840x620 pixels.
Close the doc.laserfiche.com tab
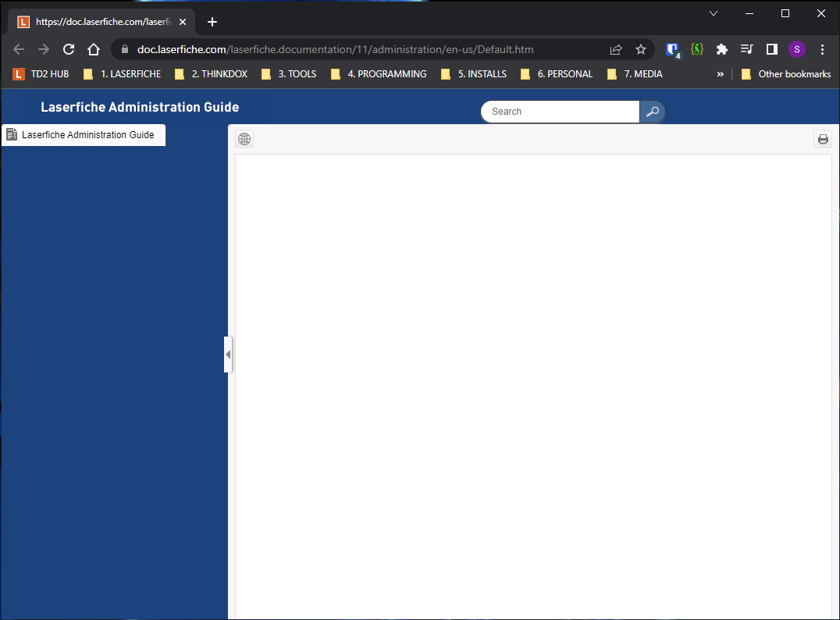(183, 22)
